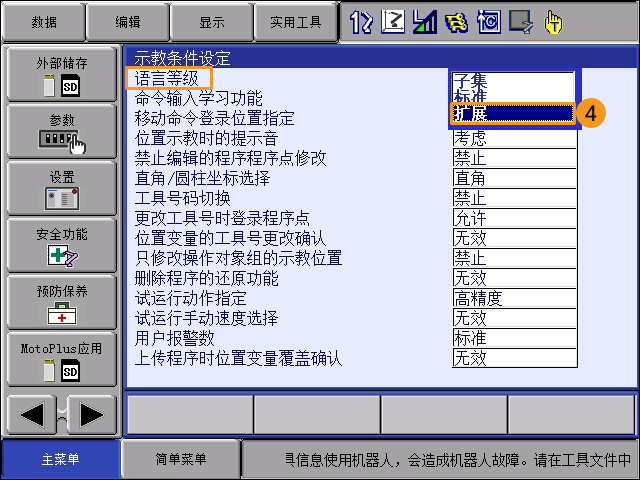Open the 参数 sidebar menu

tap(62, 131)
